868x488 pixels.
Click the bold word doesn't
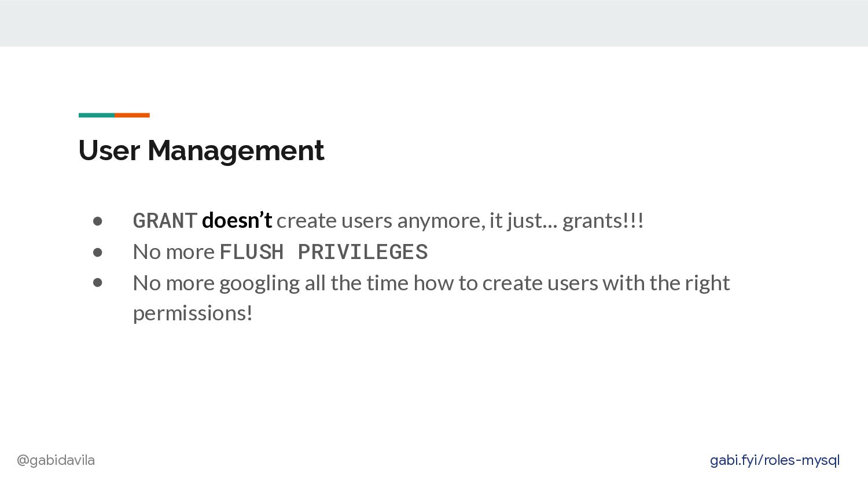[x=237, y=220]
